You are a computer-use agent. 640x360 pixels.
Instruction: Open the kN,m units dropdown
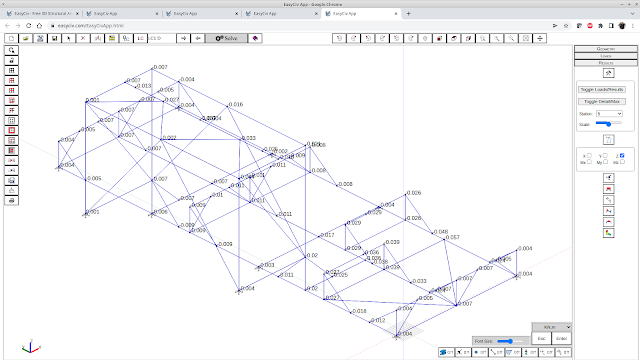click(551, 327)
